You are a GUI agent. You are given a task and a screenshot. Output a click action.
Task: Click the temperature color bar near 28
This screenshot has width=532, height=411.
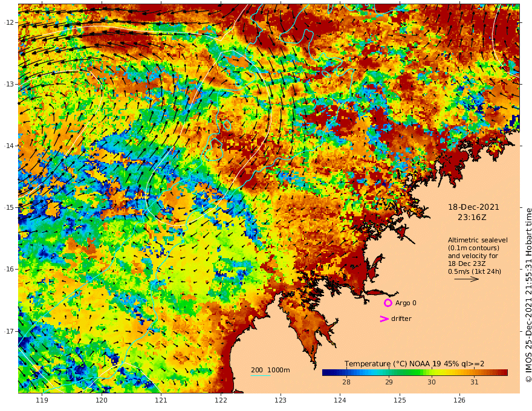coord(346,372)
